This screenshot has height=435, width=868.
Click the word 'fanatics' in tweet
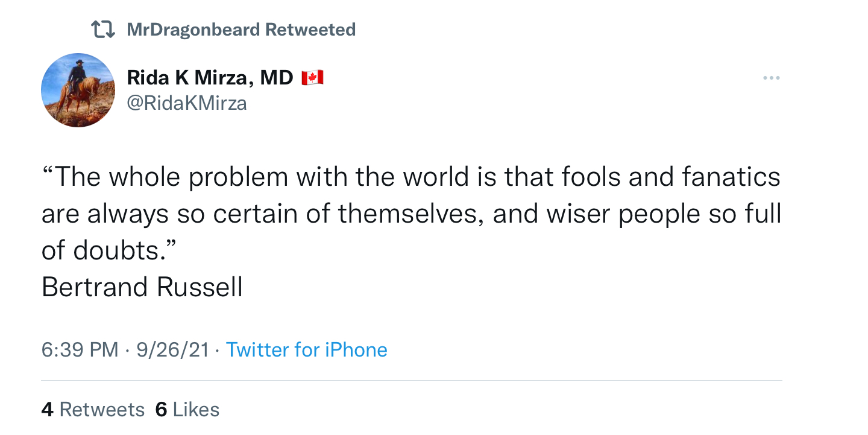(731, 177)
